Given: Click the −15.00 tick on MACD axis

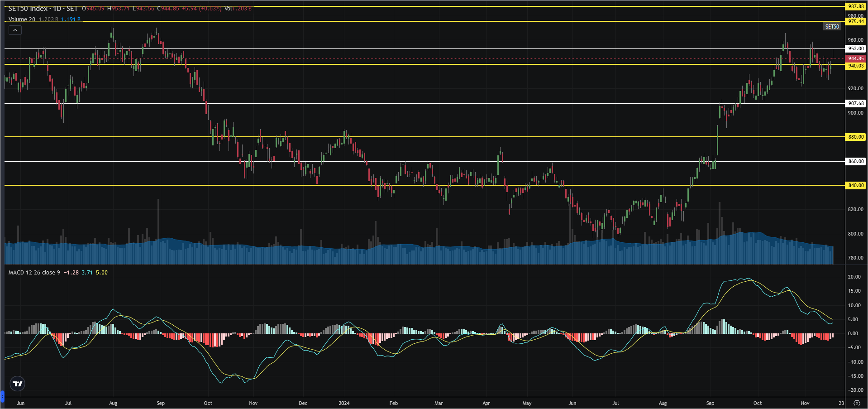Looking at the screenshot, I should [x=855, y=376].
